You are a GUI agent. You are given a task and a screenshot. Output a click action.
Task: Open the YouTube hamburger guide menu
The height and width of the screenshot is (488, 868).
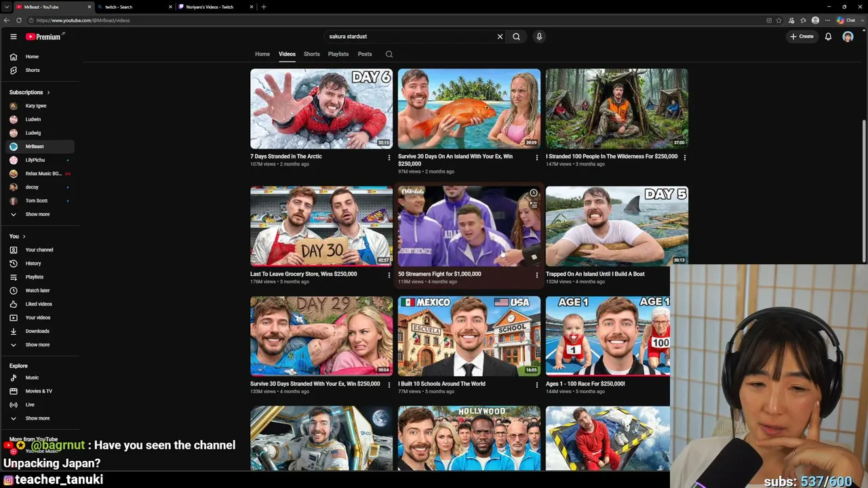click(x=13, y=37)
